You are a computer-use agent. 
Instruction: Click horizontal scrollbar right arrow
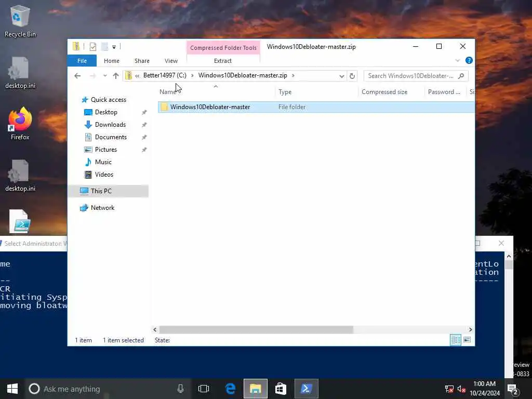pyautogui.click(x=470, y=329)
